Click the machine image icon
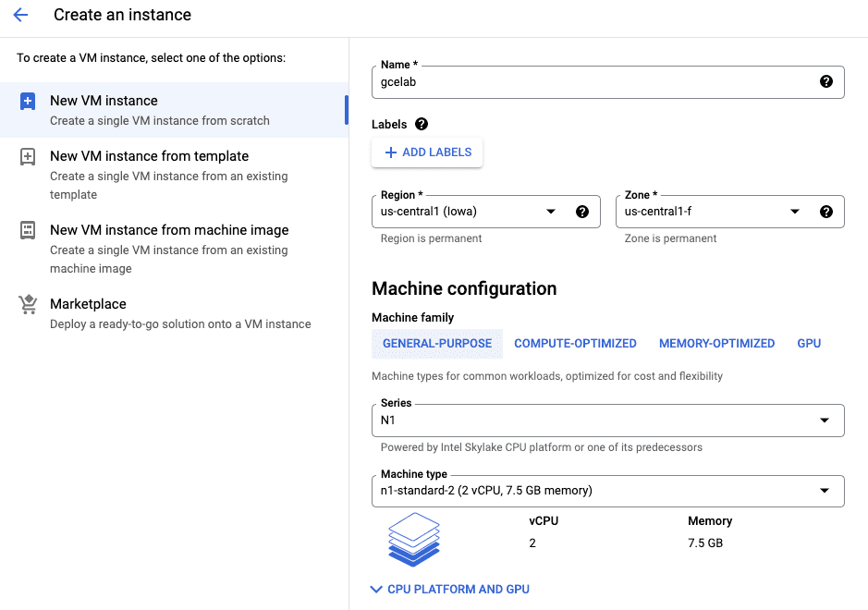This screenshot has height=610, width=868. (x=28, y=231)
